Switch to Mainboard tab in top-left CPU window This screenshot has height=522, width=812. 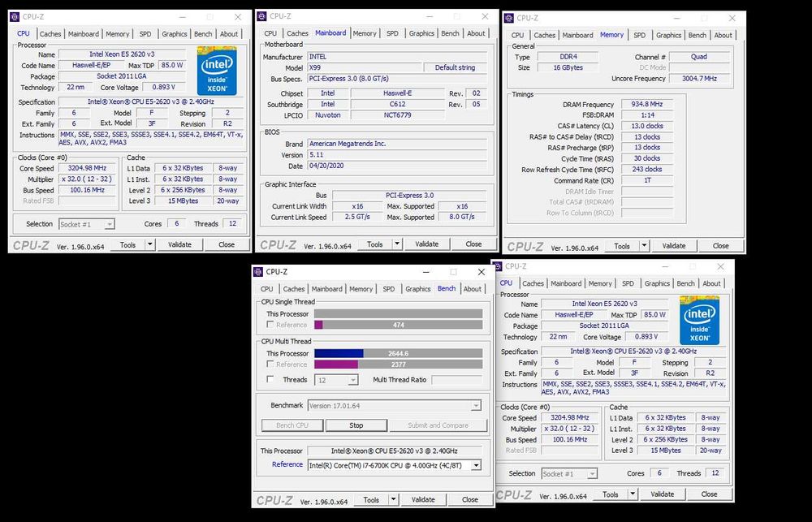click(x=84, y=33)
